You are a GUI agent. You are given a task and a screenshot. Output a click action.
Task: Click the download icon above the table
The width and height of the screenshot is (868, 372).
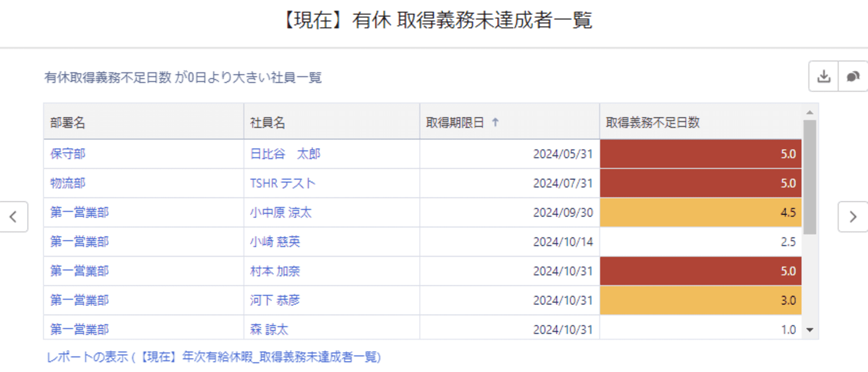[x=823, y=77]
